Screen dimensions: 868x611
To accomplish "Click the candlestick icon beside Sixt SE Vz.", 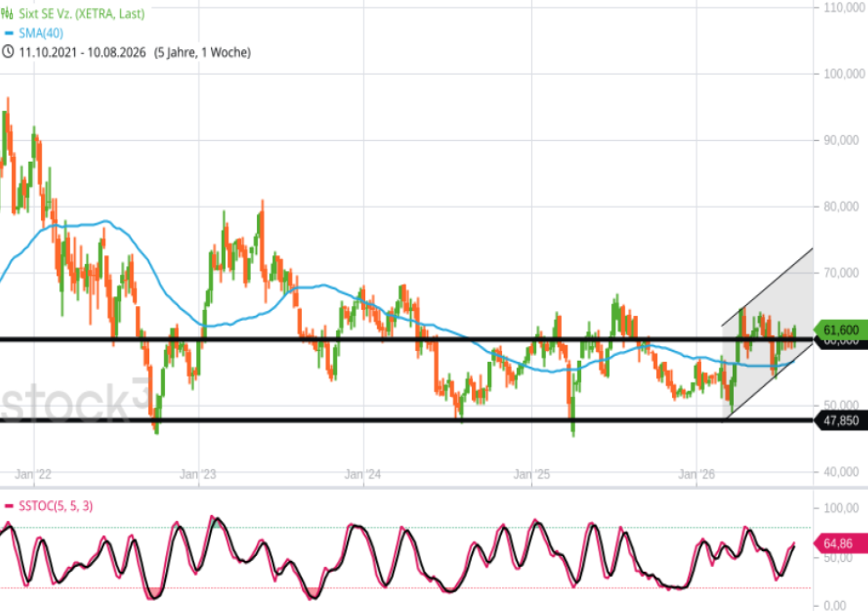I will [x=8, y=13].
